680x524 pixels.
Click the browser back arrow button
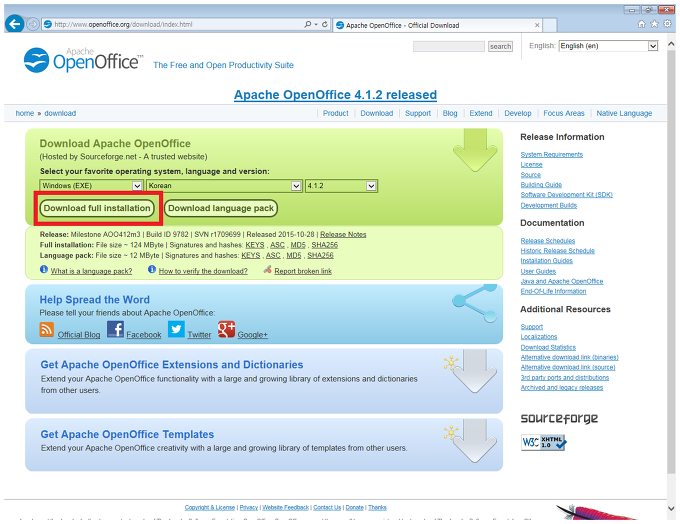(x=15, y=24)
